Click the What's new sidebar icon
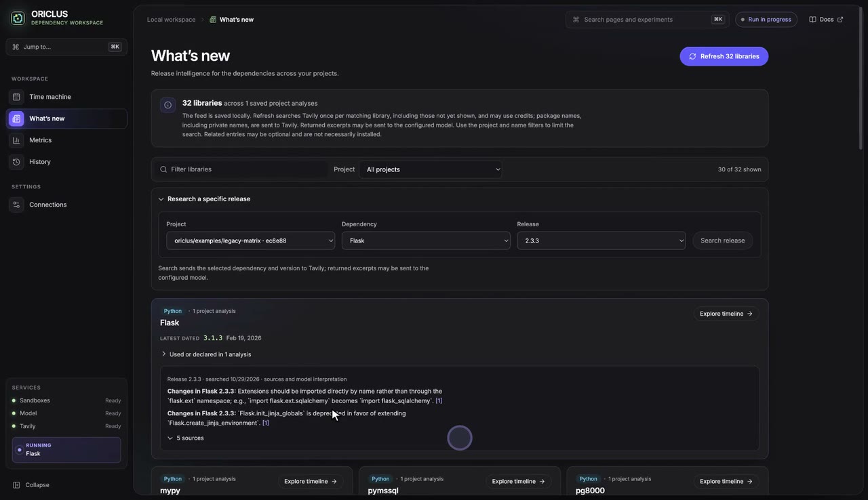This screenshot has height=500, width=868. point(16,119)
